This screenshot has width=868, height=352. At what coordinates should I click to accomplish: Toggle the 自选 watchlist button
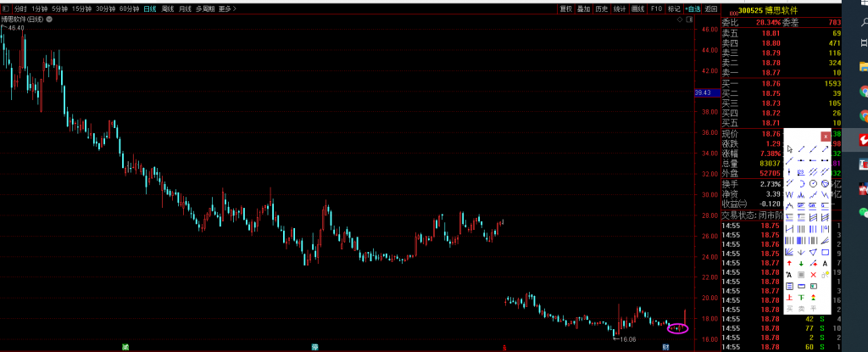[x=693, y=8]
